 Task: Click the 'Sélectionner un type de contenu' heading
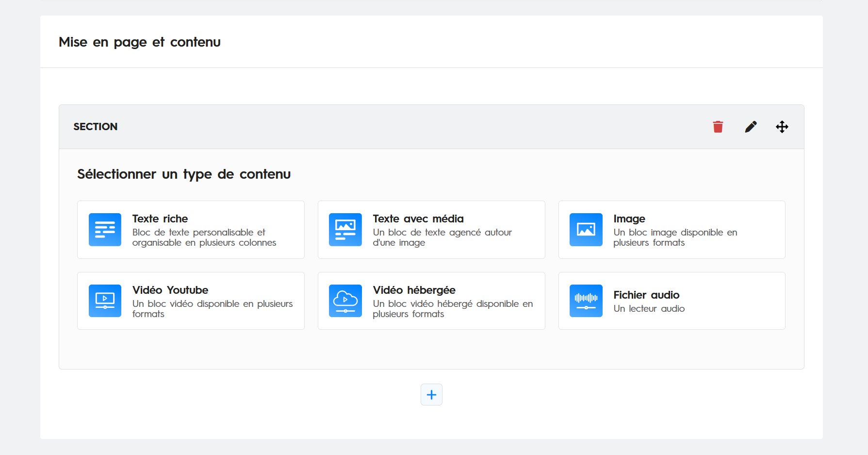184,174
